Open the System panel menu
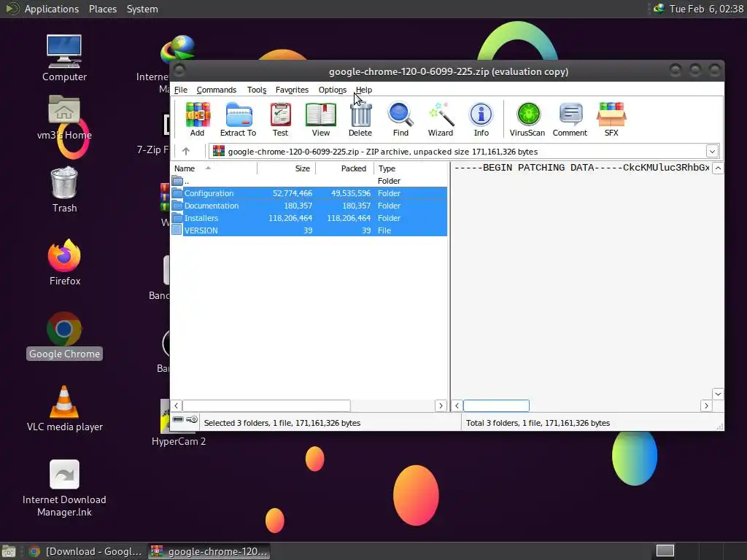Image resolution: width=747 pixels, height=560 pixels. click(142, 9)
